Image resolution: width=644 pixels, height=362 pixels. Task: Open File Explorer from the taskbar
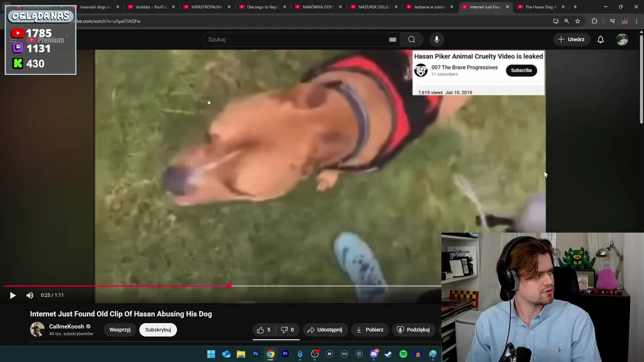pyautogui.click(x=241, y=354)
